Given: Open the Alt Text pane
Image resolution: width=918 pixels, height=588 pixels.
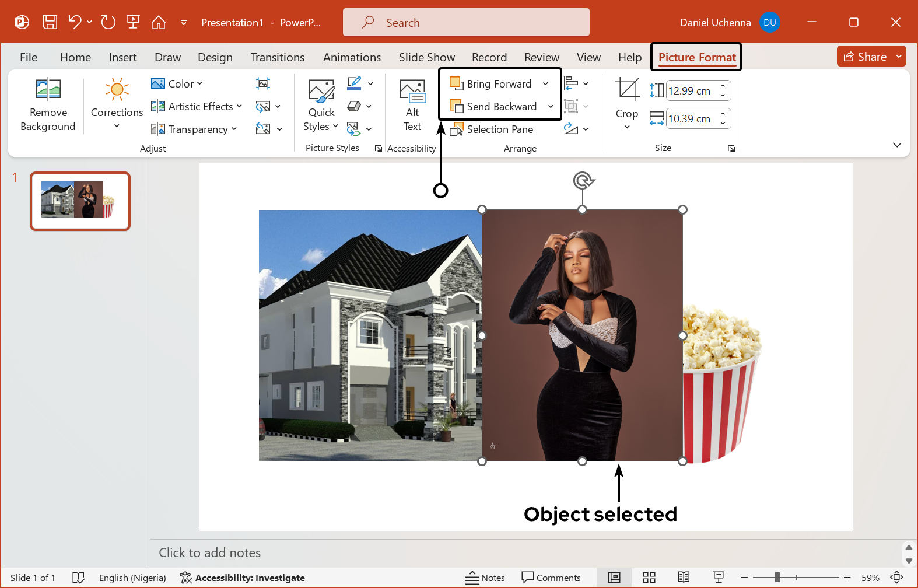Looking at the screenshot, I should (412, 105).
